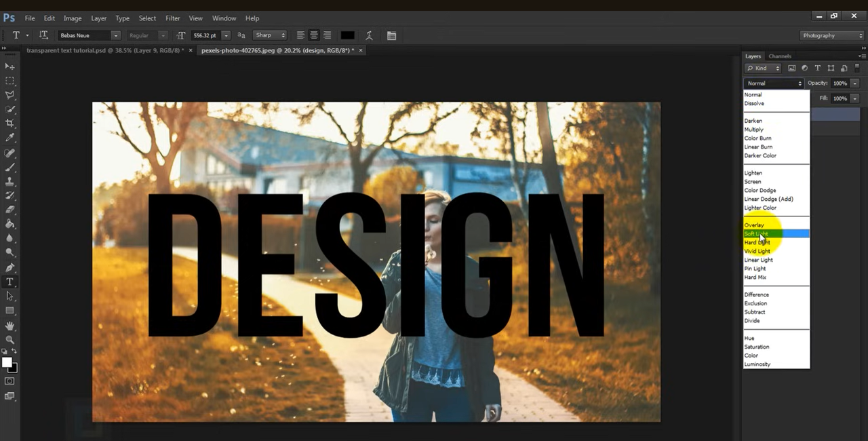Select the Eraser tool
The width and height of the screenshot is (868, 441).
tap(9, 210)
